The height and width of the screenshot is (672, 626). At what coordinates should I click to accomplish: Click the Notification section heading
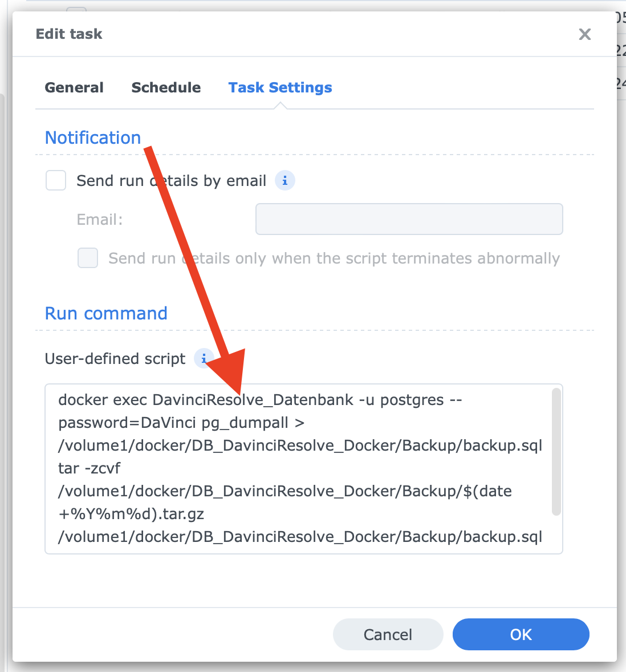click(x=93, y=137)
